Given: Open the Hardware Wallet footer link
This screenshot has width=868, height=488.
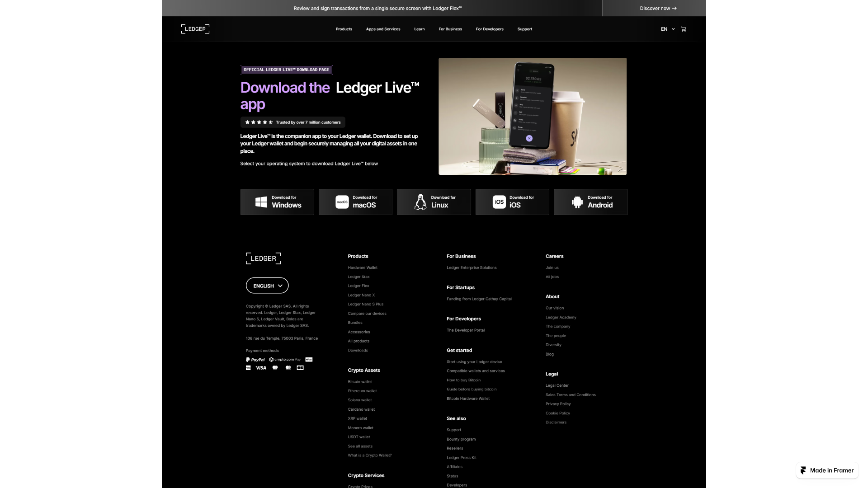Looking at the screenshot, I should [363, 267].
